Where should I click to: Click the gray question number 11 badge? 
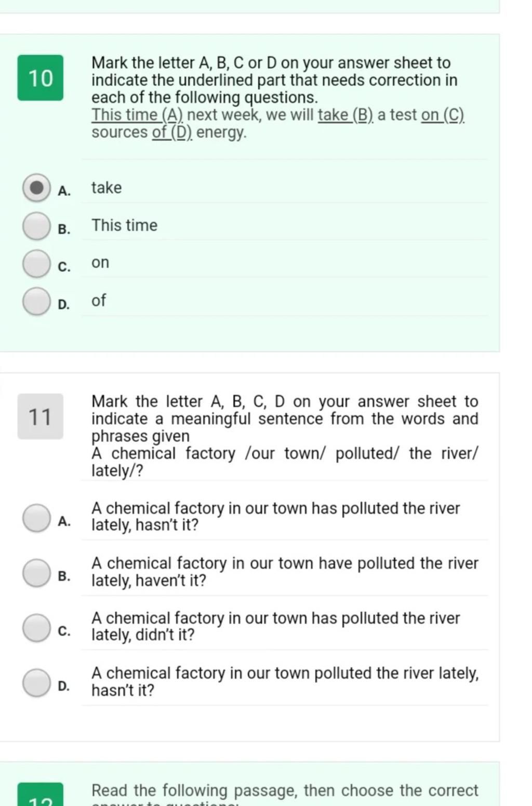[x=41, y=417]
